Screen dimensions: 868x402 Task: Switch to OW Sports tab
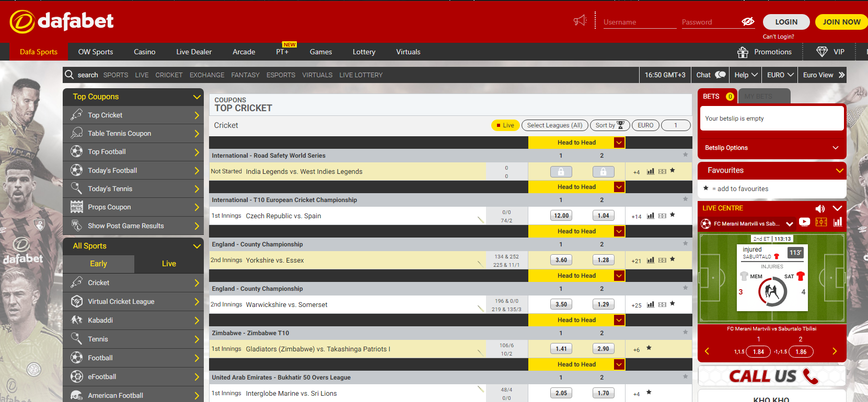(x=96, y=52)
